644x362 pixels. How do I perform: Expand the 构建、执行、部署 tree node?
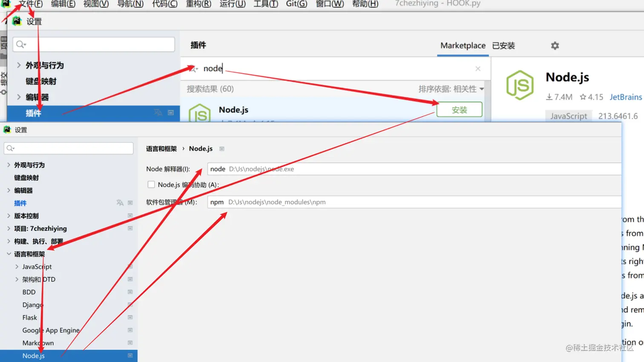(x=9, y=241)
